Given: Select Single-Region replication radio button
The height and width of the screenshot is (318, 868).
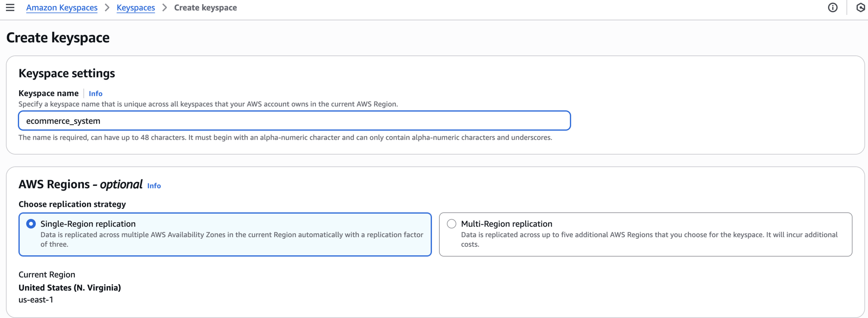Looking at the screenshot, I should point(31,224).
